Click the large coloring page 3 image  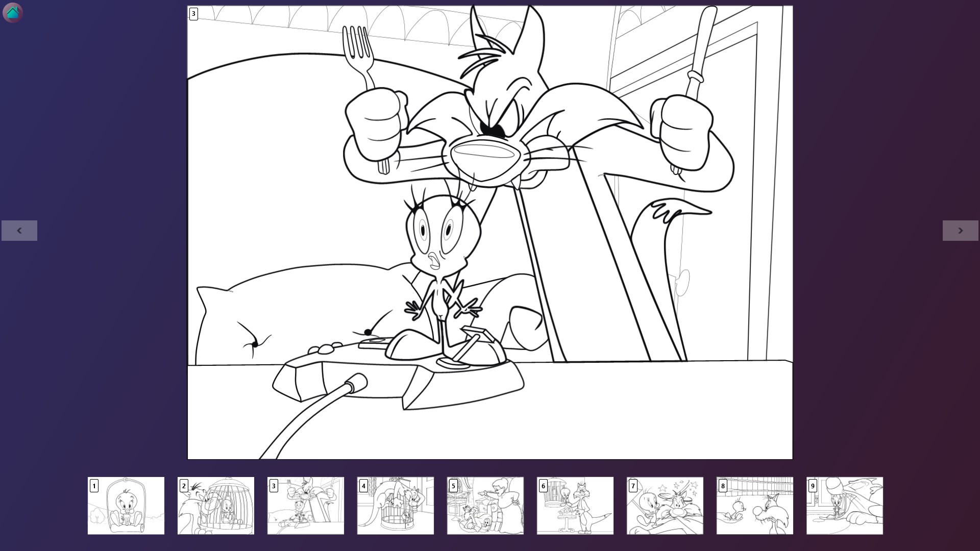pos(490,233)
